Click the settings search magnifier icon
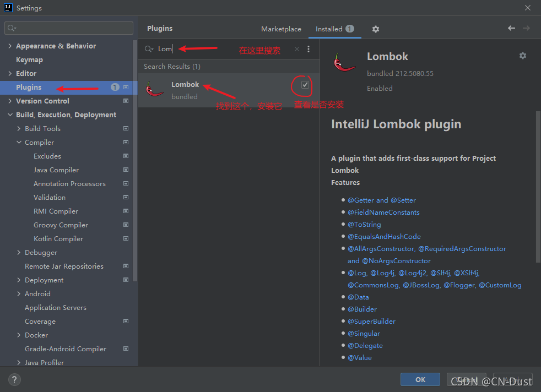Screen dimensions: 541x392 (12, 28)
